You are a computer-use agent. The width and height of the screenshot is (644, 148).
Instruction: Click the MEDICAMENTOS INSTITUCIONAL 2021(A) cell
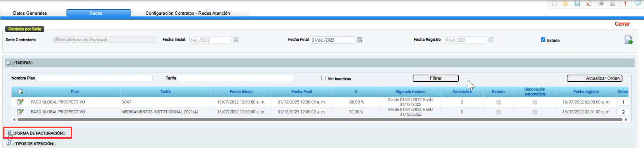(x=165, y=112)
